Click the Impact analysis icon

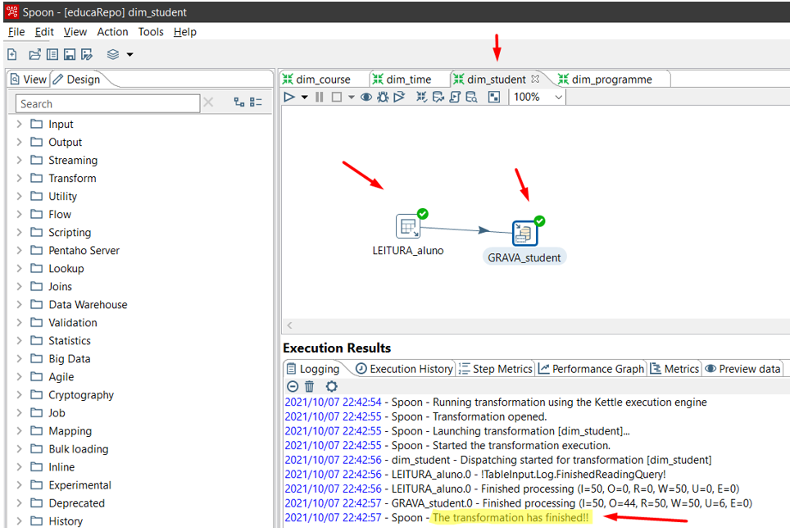tap(438, 97)
